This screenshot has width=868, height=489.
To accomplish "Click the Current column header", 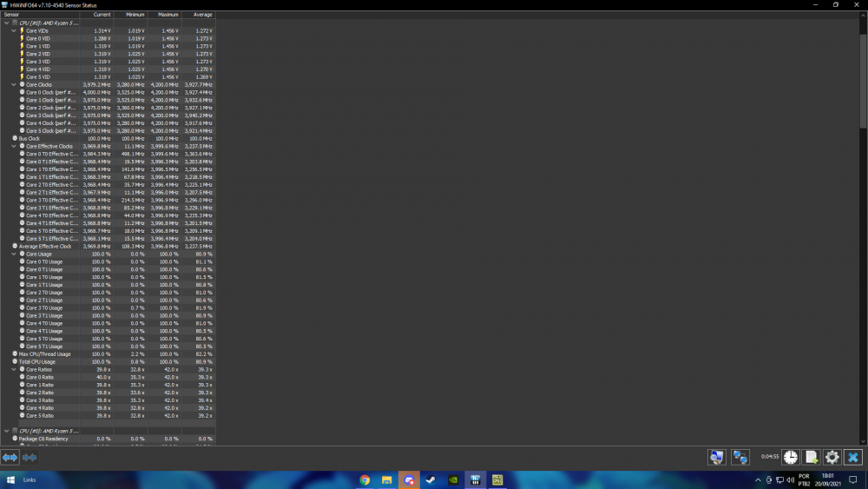I will point(97,15).
